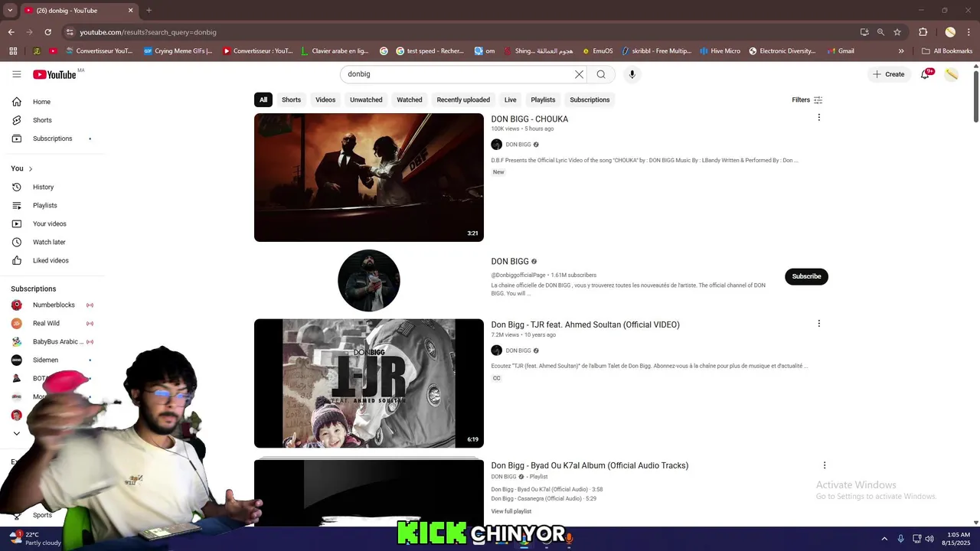Select the Watched filter chip
The width and height of the screenshot is (980, 551).
point(410,99)
